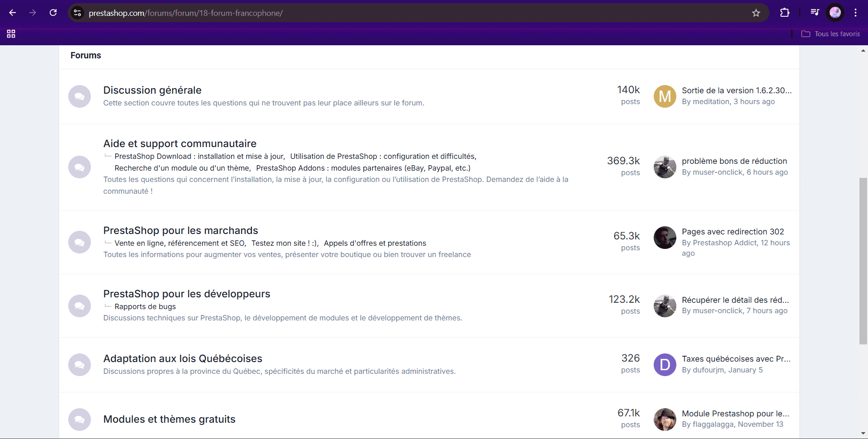Open muser-onclick avatar beside Récupérer le détail

[665, 306]
